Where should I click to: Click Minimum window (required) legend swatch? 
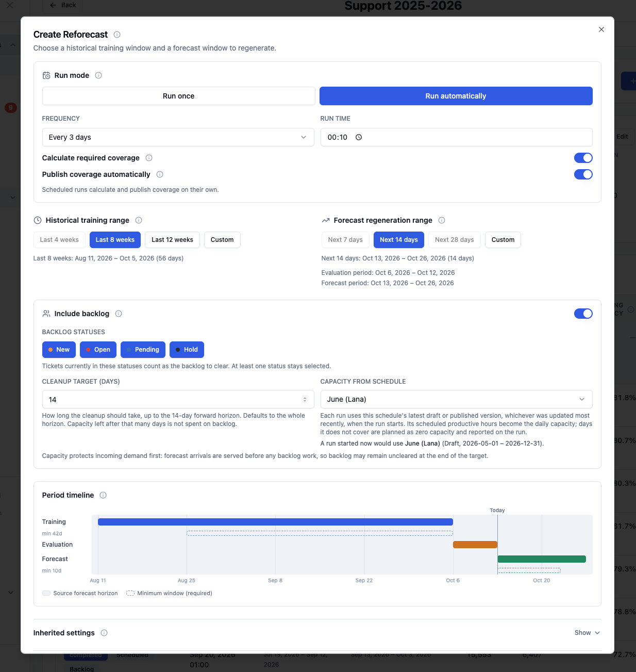(130, 593)
